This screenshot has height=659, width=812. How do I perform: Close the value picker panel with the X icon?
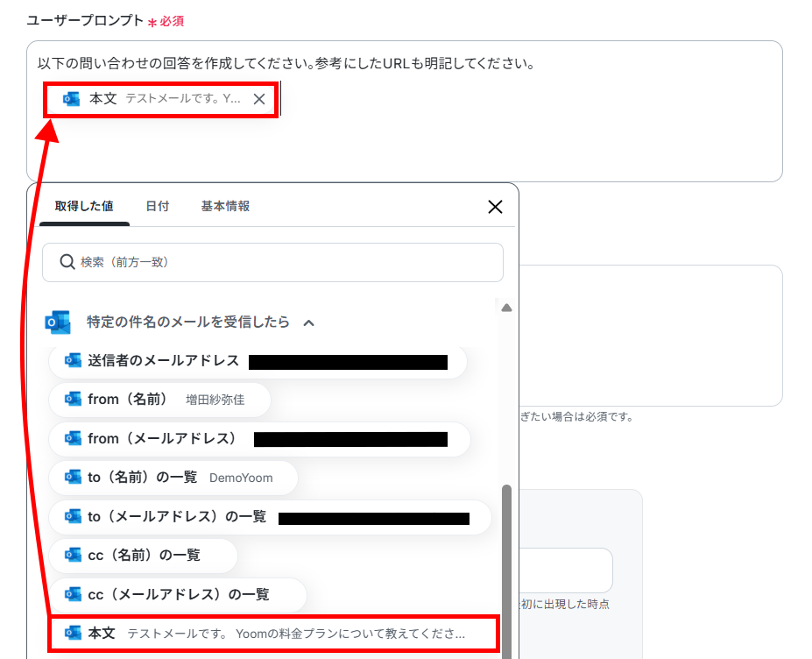tap(495, 207)
